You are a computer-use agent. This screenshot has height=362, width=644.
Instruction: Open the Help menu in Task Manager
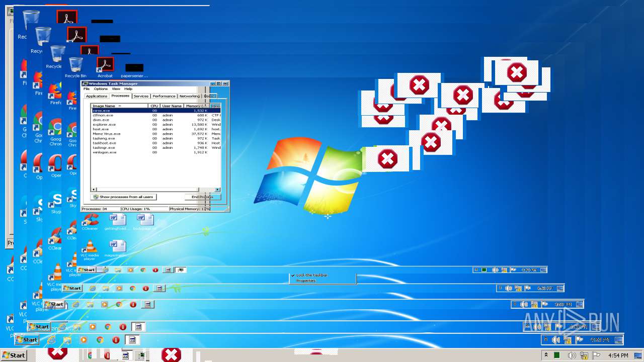(128, 89)
